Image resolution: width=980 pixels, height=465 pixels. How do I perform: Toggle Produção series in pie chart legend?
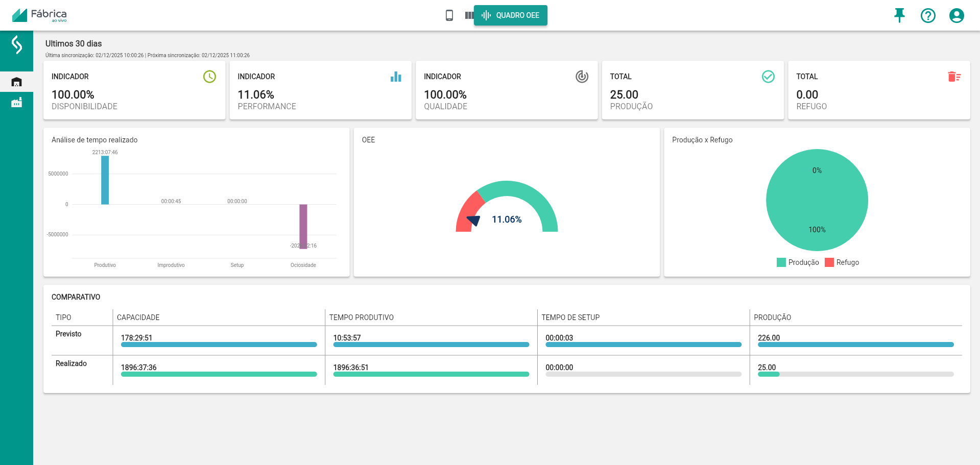798,262
